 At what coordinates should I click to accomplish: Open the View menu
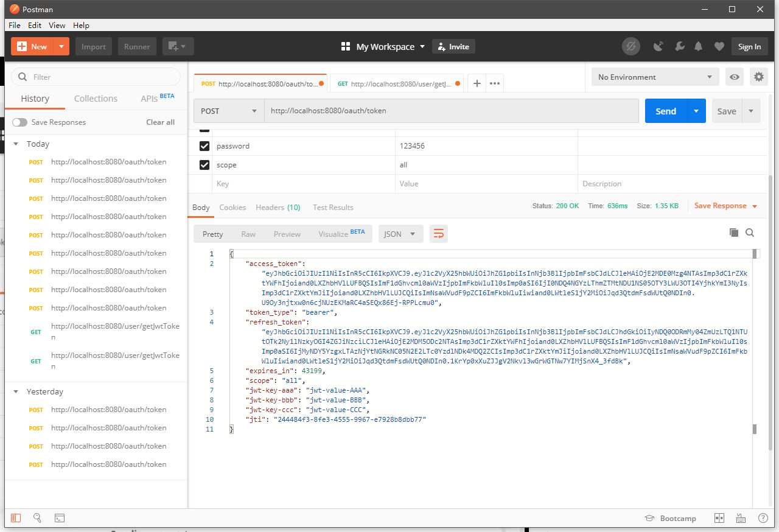click(x=57, y=25)
